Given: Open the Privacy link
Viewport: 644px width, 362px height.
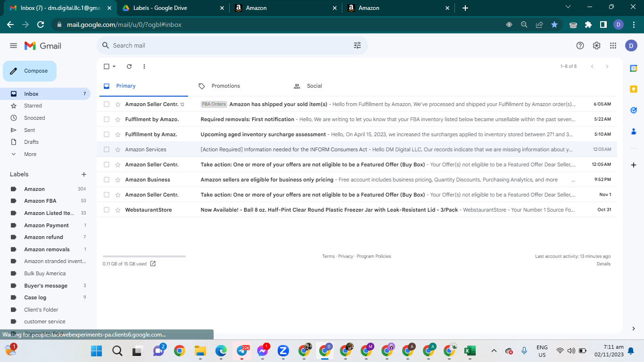Looking at the screenshot, I should [x=346, y=256].
